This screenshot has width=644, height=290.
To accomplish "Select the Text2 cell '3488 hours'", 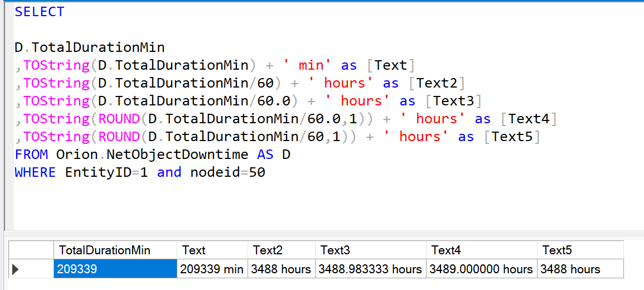I will (282, 269).
